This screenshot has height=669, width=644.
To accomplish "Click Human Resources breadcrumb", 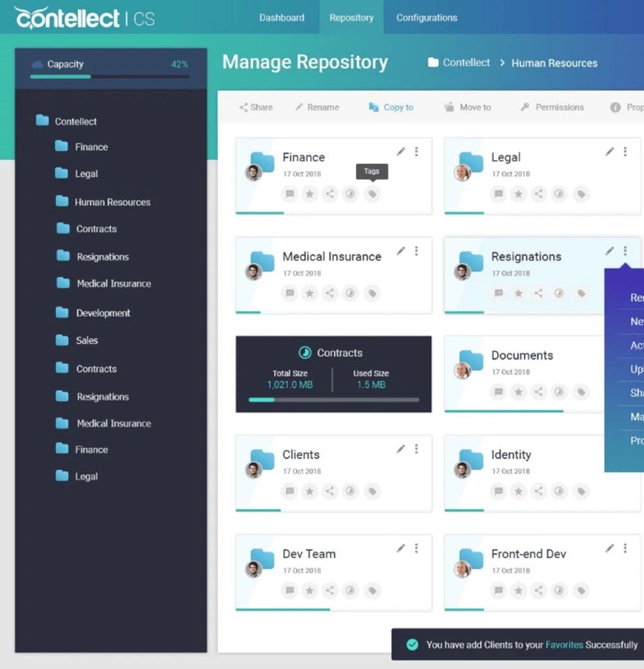I will (x=555, y=63).
